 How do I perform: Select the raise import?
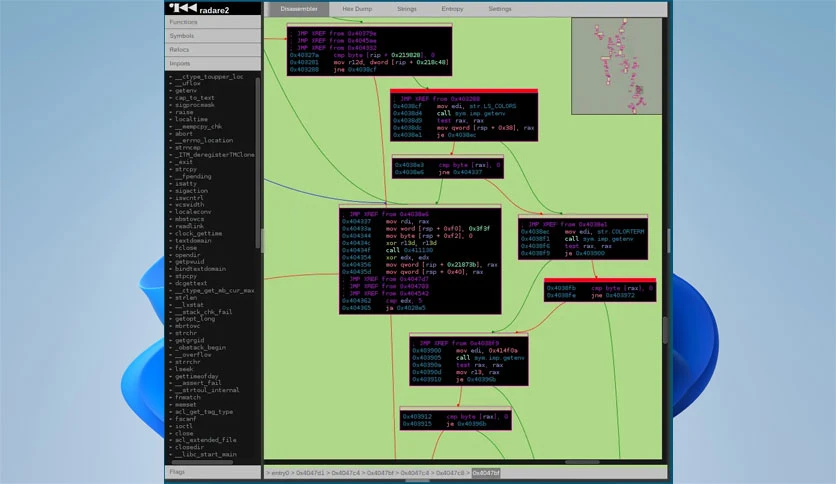point(184,112)
